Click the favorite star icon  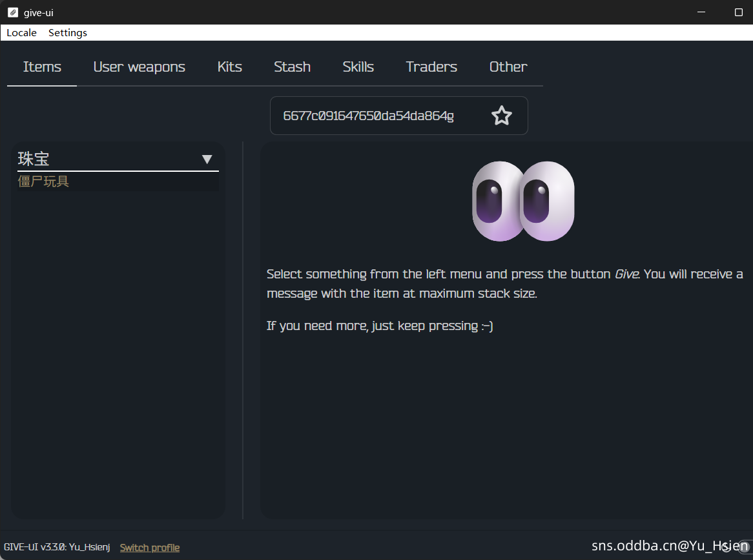[501, 116]
